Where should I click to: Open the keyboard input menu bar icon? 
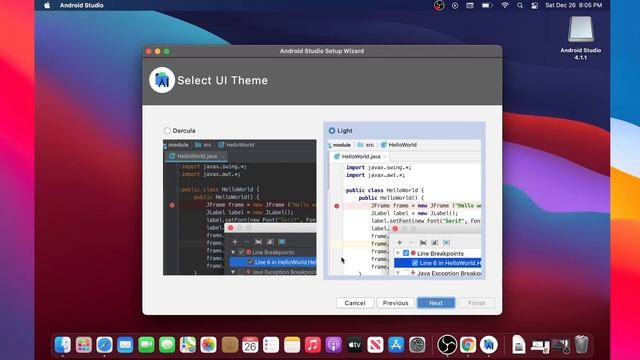click(x=470, y=5)
